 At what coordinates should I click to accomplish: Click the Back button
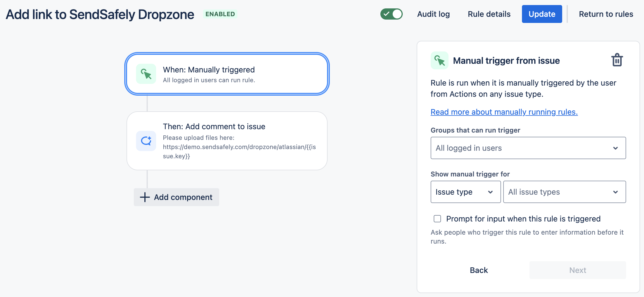click(479, 270)
